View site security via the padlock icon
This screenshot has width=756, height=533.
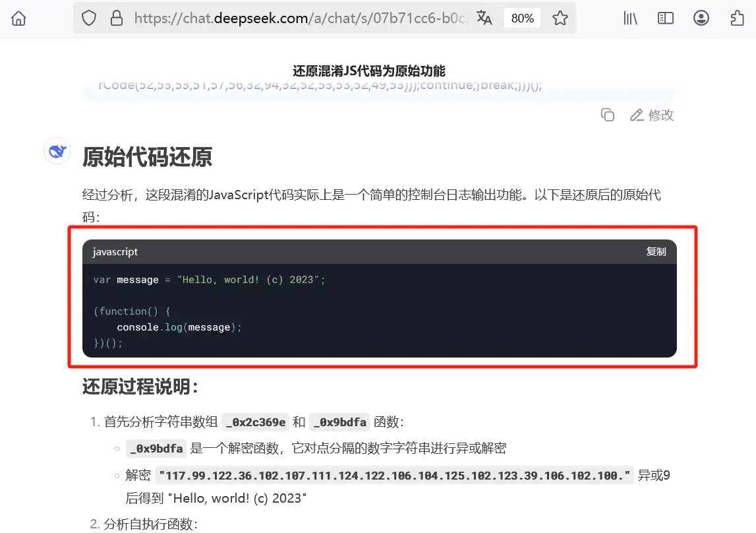[x=117, y=18]
